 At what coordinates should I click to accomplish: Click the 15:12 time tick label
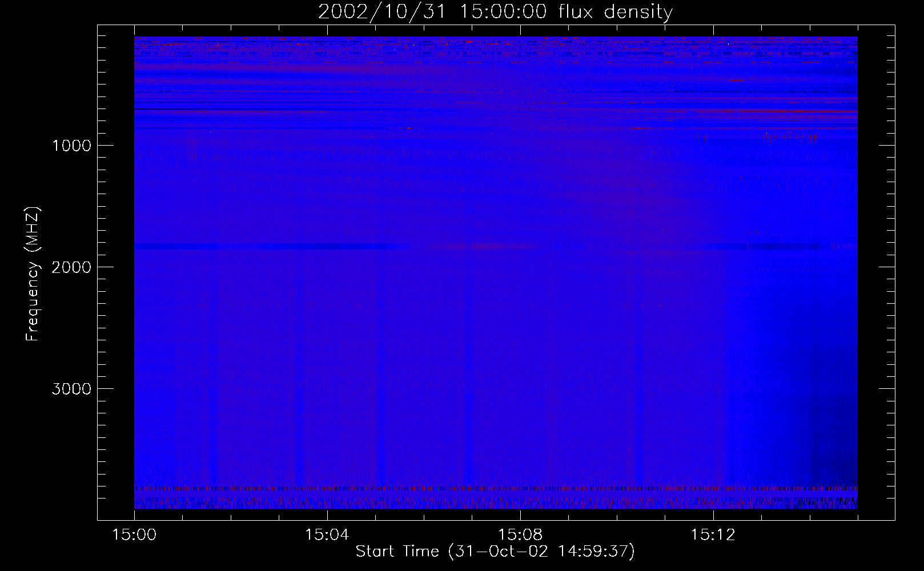point(713,535)
